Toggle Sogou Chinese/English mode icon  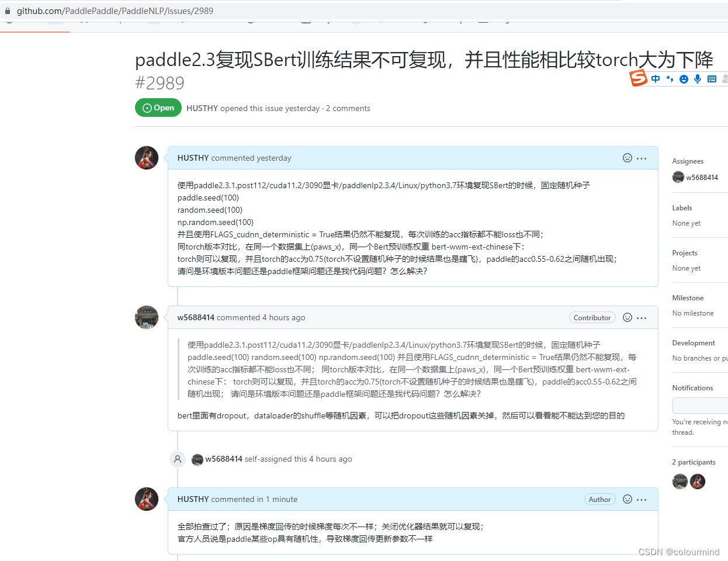click(x=656, y=79)
